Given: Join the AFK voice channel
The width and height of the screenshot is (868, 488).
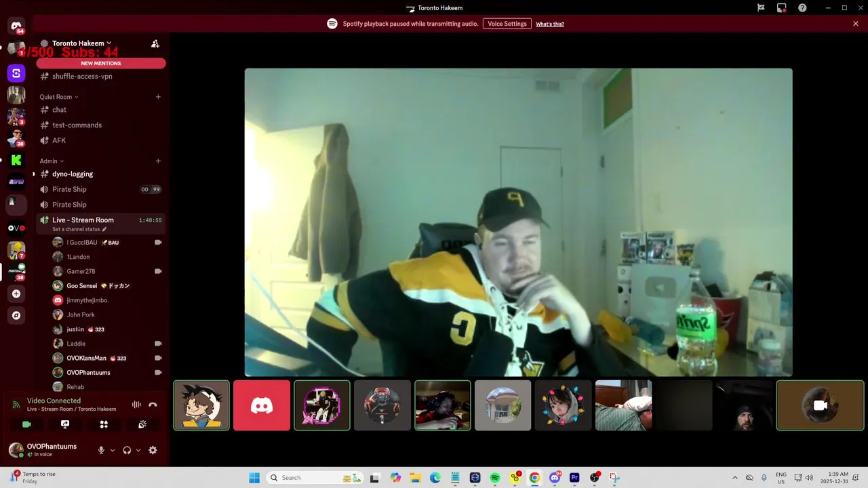Looking at the screenshot, I should (x=101, y=140).
